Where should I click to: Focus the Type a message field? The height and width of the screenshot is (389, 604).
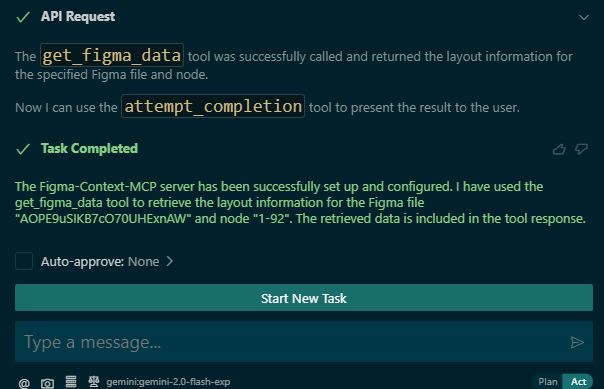pyautogui.click(x=293, y=342)
